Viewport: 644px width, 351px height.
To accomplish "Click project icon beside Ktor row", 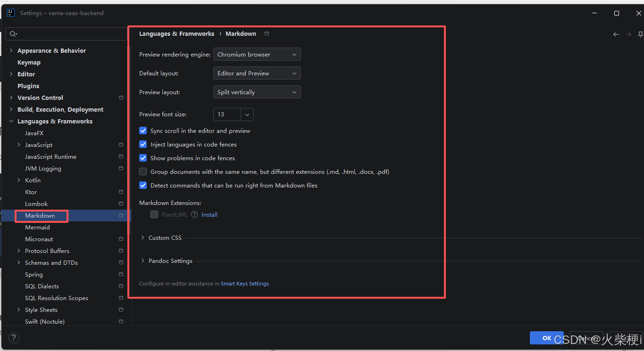I will pos(121,192).
